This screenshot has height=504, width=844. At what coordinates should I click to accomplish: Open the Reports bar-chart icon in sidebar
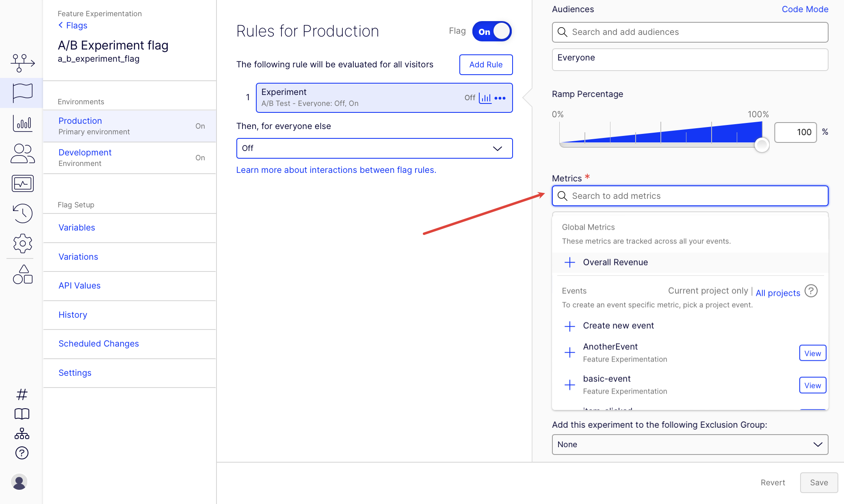tap(22, 124)
